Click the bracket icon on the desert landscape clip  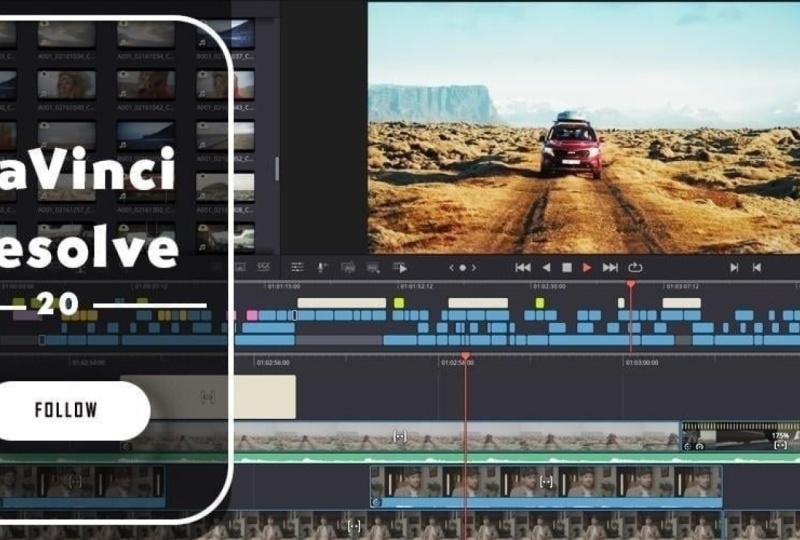400,436
